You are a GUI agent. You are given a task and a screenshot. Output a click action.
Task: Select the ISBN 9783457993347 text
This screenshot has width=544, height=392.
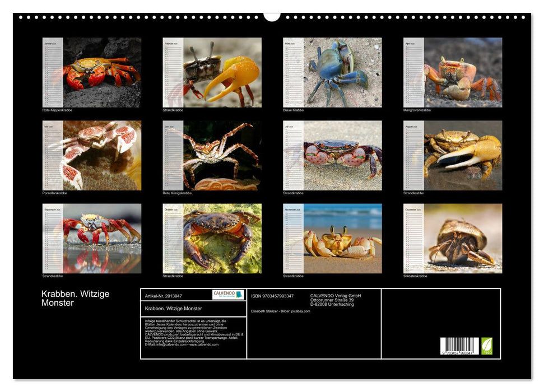(272, 296)
